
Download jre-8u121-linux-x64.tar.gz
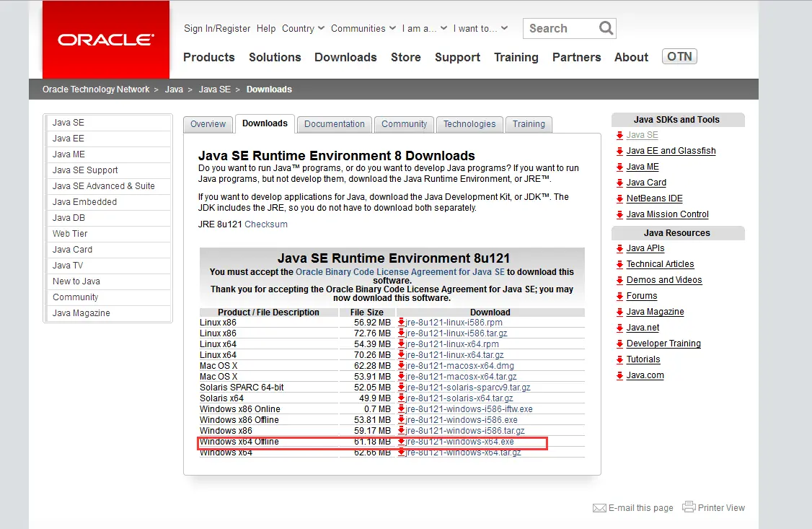[455, 355]
